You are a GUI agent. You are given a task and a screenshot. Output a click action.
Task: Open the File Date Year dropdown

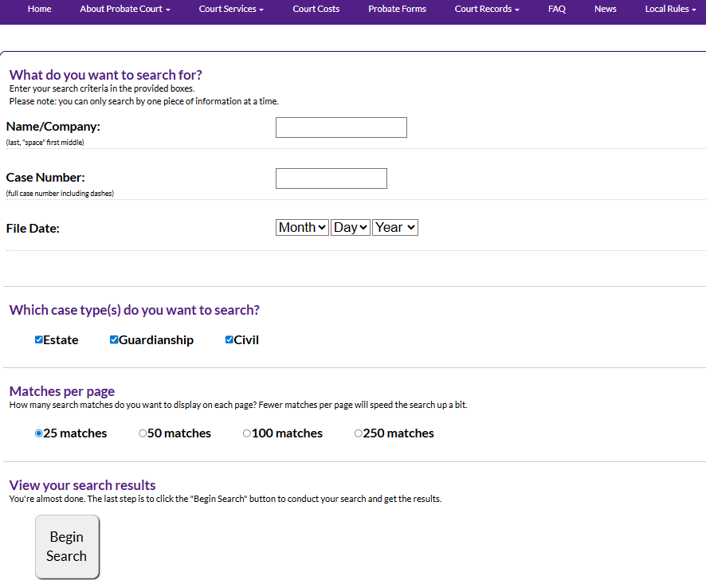(395, 228)
